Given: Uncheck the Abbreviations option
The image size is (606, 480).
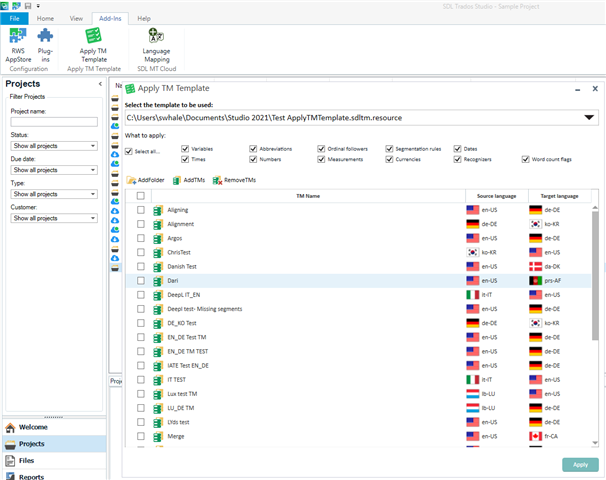Looking at the screenshot, I should [253, 149].
